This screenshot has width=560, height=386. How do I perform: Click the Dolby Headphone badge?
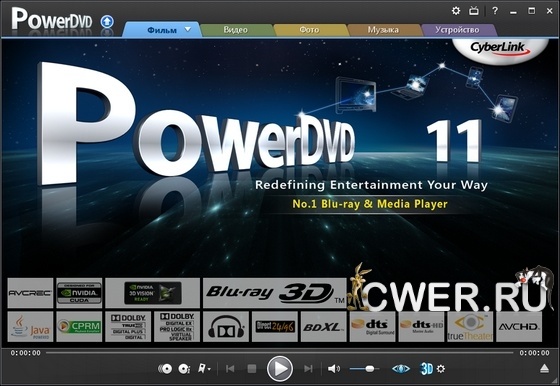[226, 327]
